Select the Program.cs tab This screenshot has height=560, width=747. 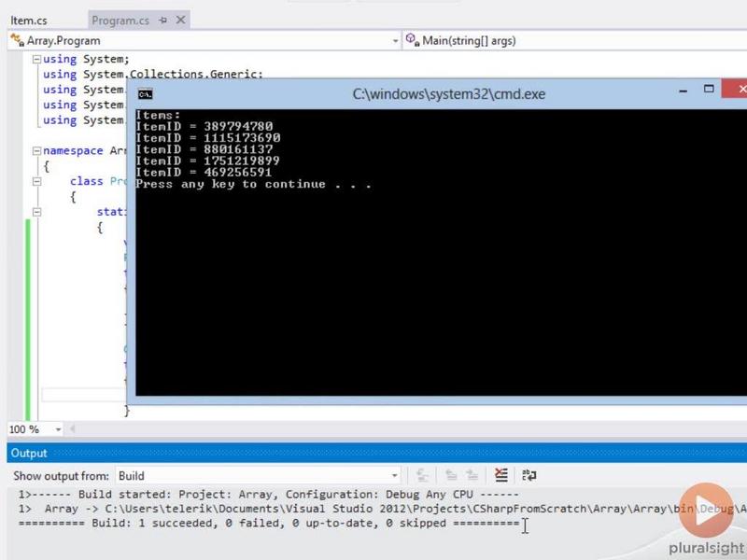[x=120, y=21]
